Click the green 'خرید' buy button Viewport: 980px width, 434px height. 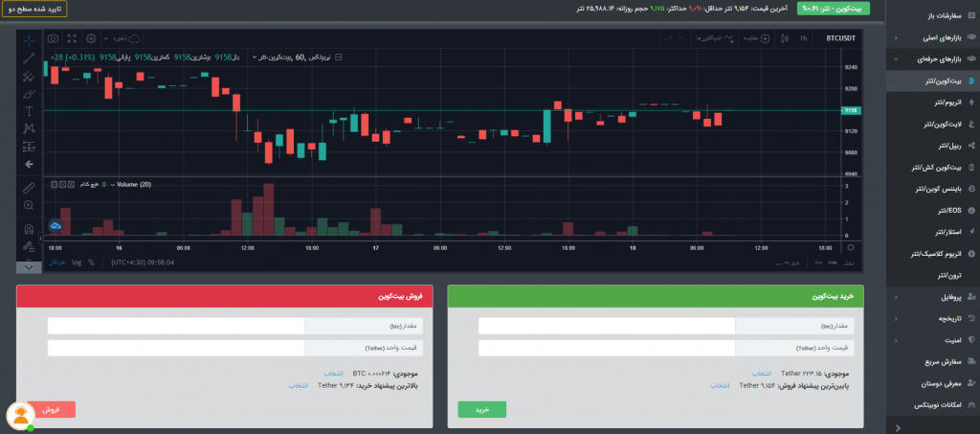482,410
